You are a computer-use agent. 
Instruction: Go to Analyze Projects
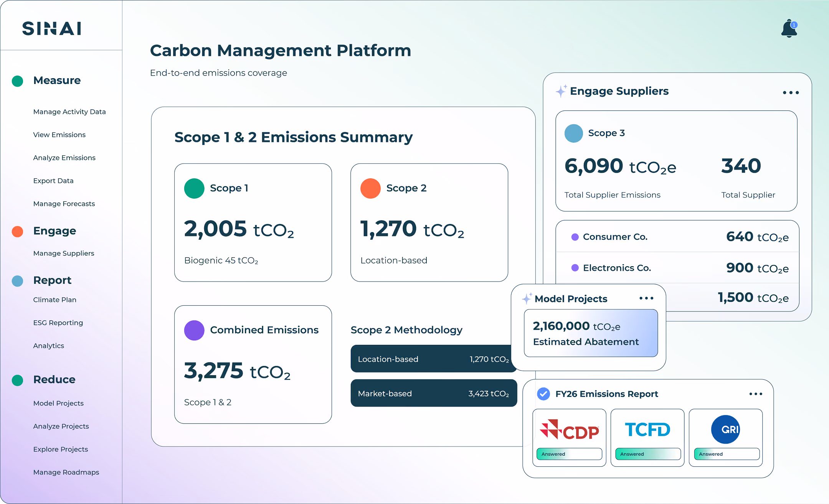(x=61, y=426)
